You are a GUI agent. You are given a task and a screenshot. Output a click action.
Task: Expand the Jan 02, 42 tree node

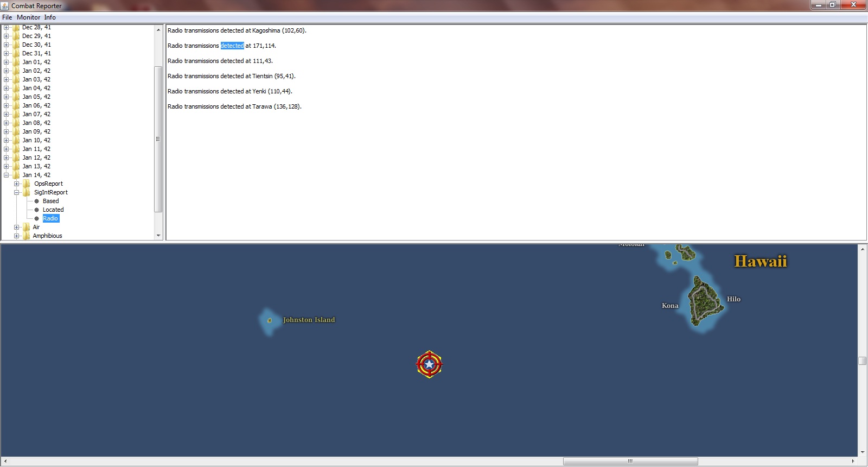click(6, 71)
